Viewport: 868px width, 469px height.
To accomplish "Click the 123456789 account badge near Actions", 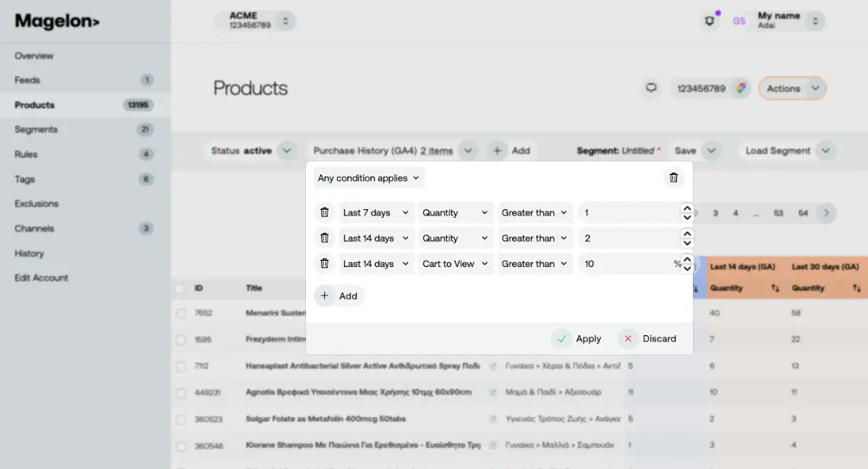I will click(710, 88).
